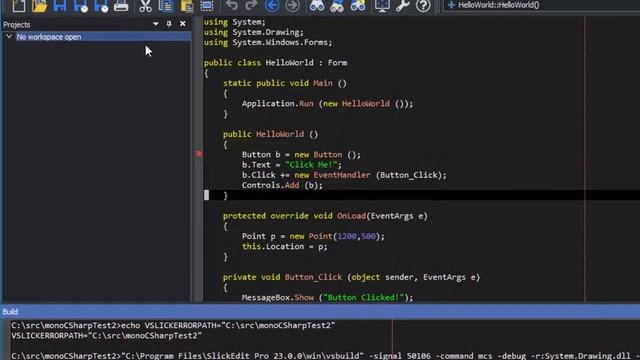Click the New file toolbar icon
The width and height of the screenshot is (640, 360).
[x=18, y=6]
